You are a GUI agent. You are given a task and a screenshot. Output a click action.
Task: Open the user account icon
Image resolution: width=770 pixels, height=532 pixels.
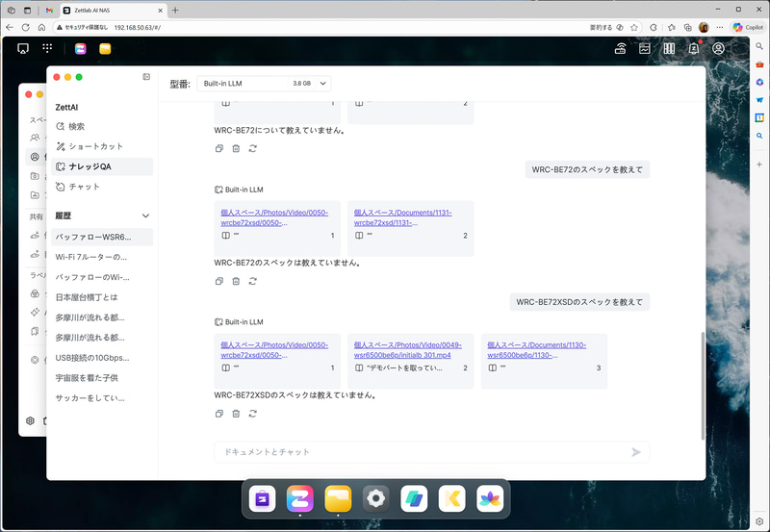(718, 48)
